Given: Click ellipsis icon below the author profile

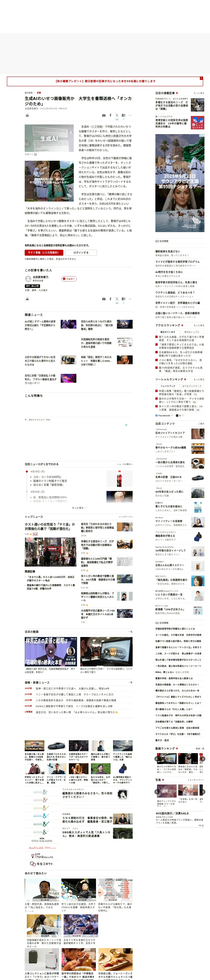Looking at the screenshot, I should point(130,299).
